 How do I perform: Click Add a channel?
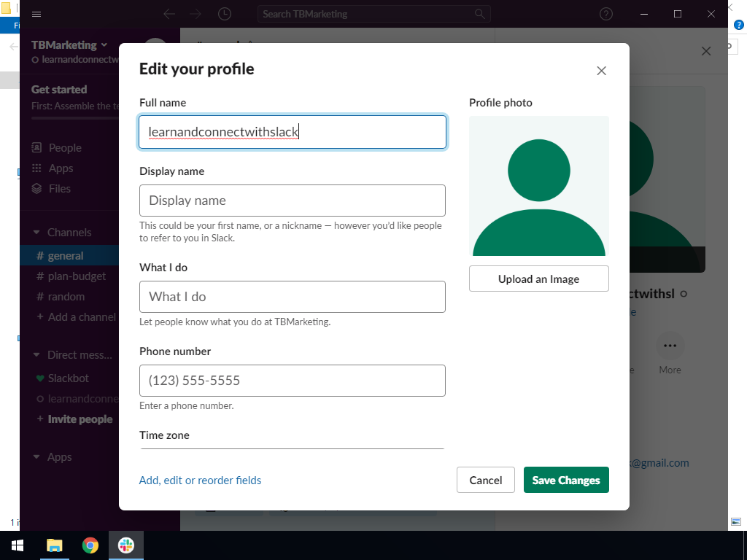click(x=76, y=317)
